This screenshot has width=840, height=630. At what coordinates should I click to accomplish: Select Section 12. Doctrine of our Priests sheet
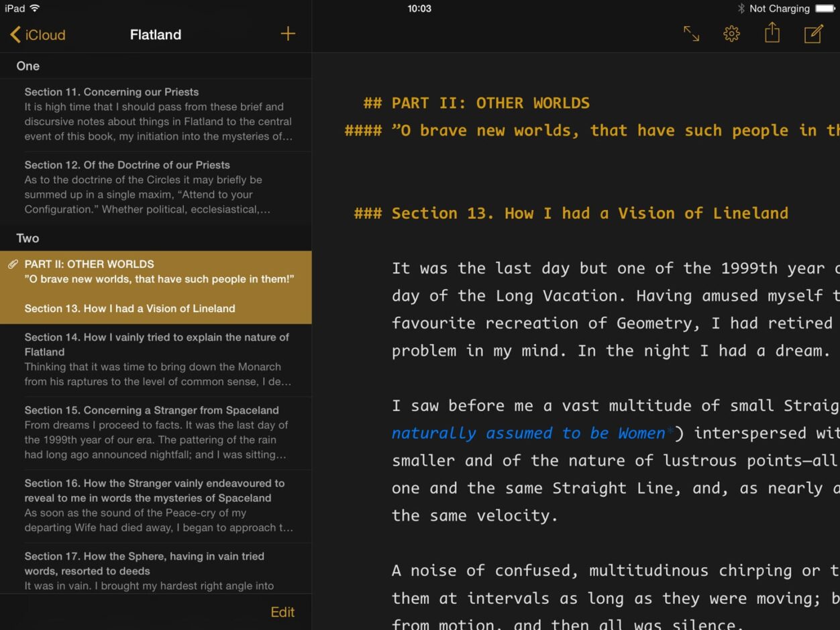coord(158,187)
